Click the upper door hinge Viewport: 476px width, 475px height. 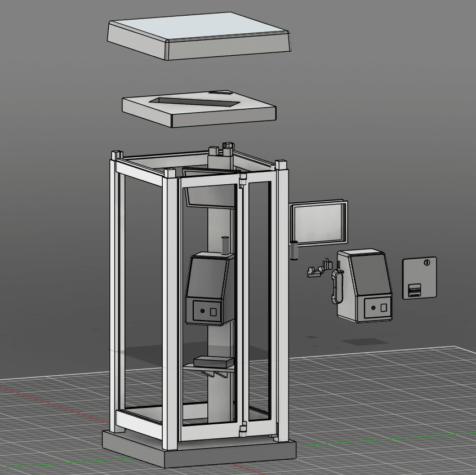(242, 180)
